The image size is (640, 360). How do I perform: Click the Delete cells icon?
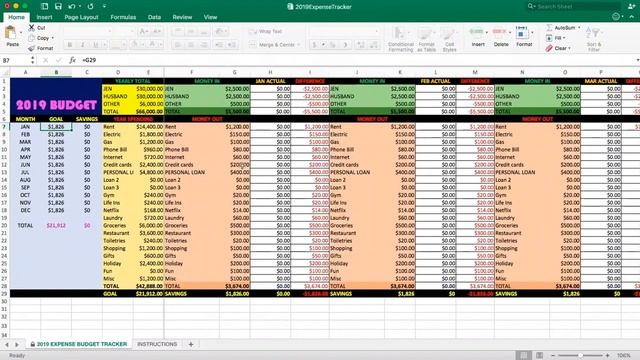[500, 32]
